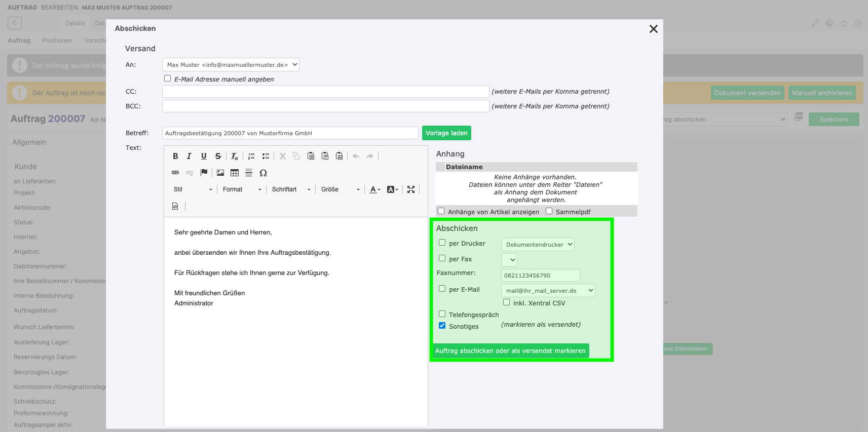Maximize the text editor
This screenshot has width=868, height=432.
point(411,189)
